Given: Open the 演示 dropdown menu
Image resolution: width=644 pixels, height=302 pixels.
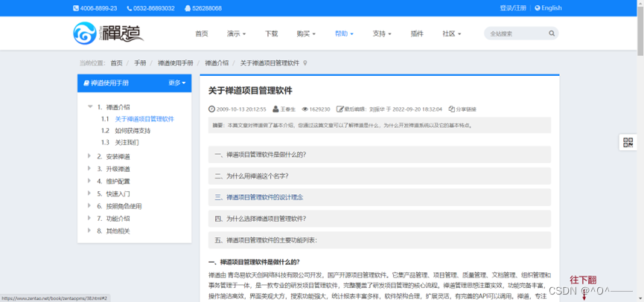Looking at the screenshot, I should pyautogui.click(x=236, y=33).
